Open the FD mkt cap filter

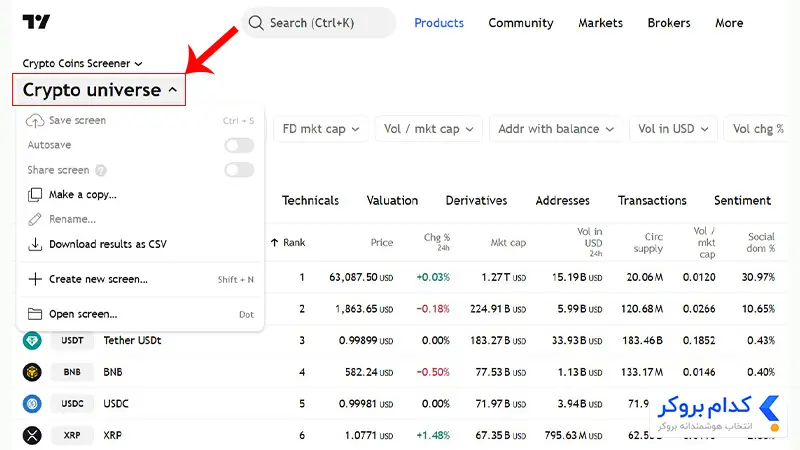click(320, 129)
